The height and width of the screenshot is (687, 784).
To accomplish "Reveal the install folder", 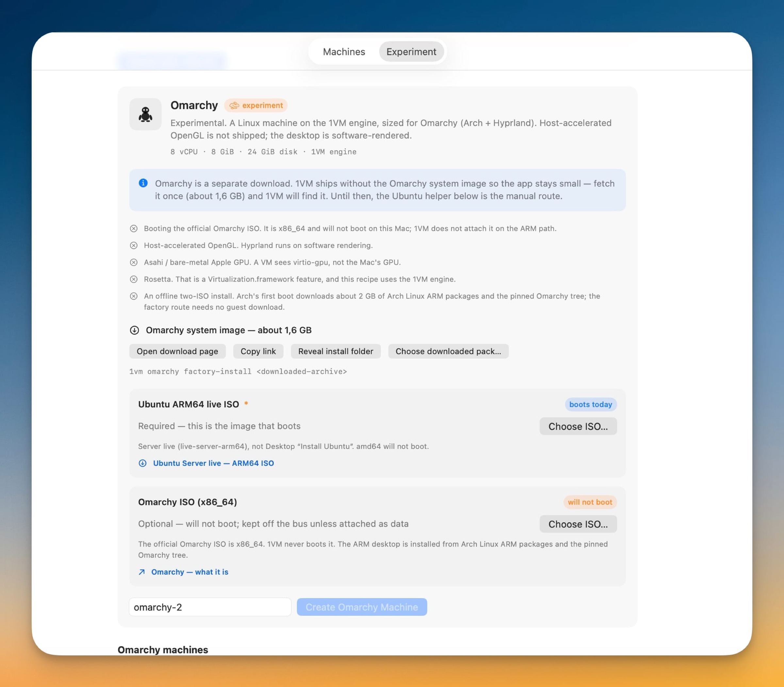I will 335,351.
